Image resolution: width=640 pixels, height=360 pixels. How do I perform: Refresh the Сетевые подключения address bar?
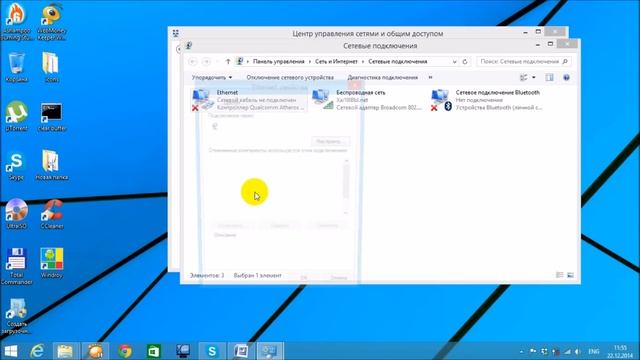(x=464, y=62)
